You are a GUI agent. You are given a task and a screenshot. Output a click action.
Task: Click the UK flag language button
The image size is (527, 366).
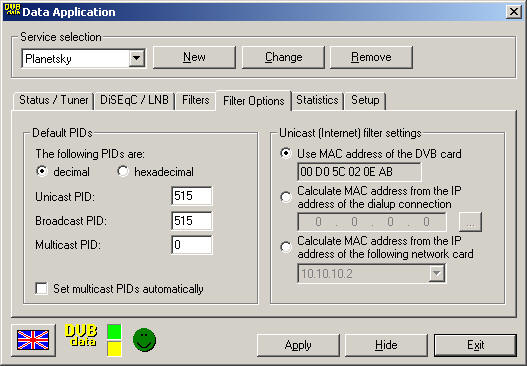click(x=33, y=340)
